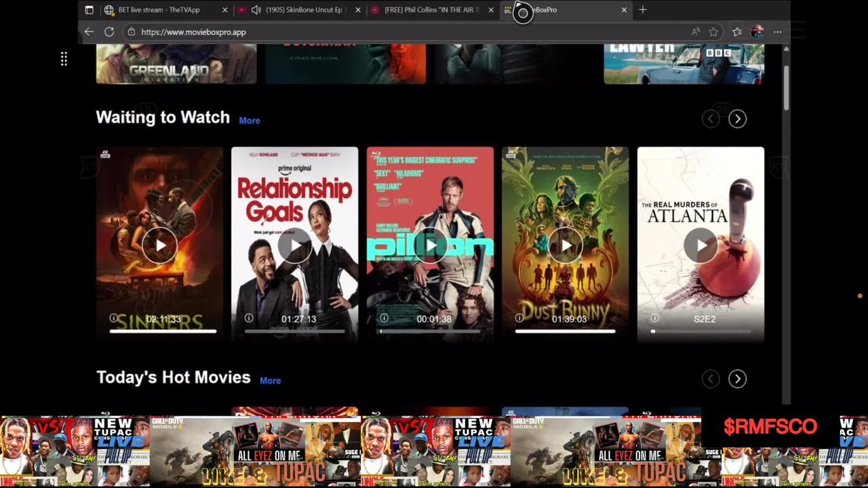Show previous Waiting to Watch items
The image size is (868, 488).
pos(711,119)
